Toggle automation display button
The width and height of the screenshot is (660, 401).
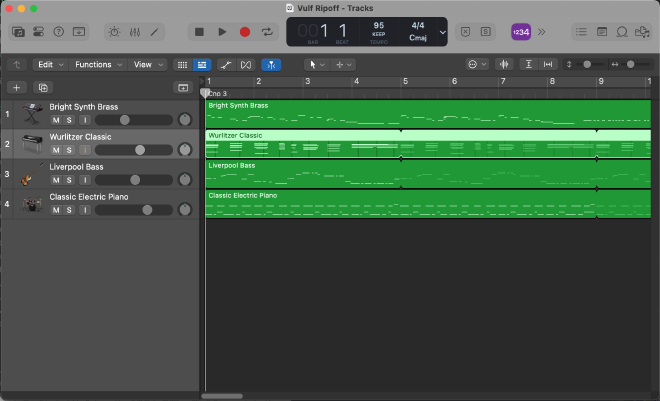tap(226, 65)
